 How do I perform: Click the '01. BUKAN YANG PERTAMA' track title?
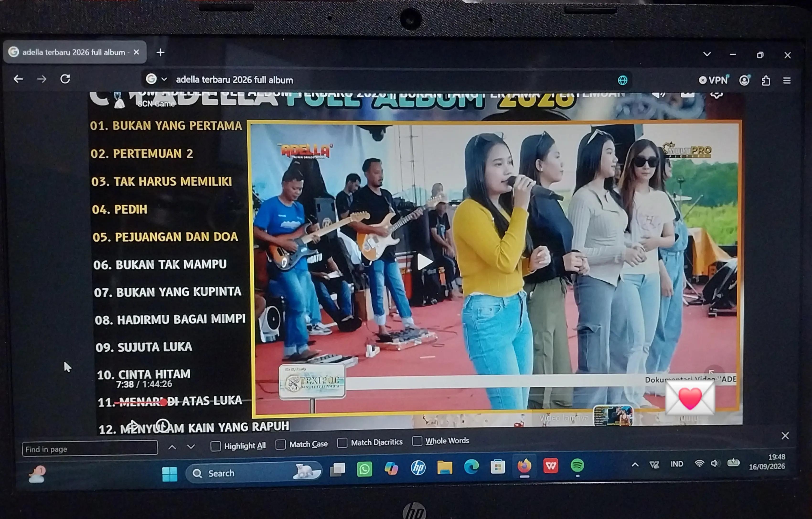point(166,125)
